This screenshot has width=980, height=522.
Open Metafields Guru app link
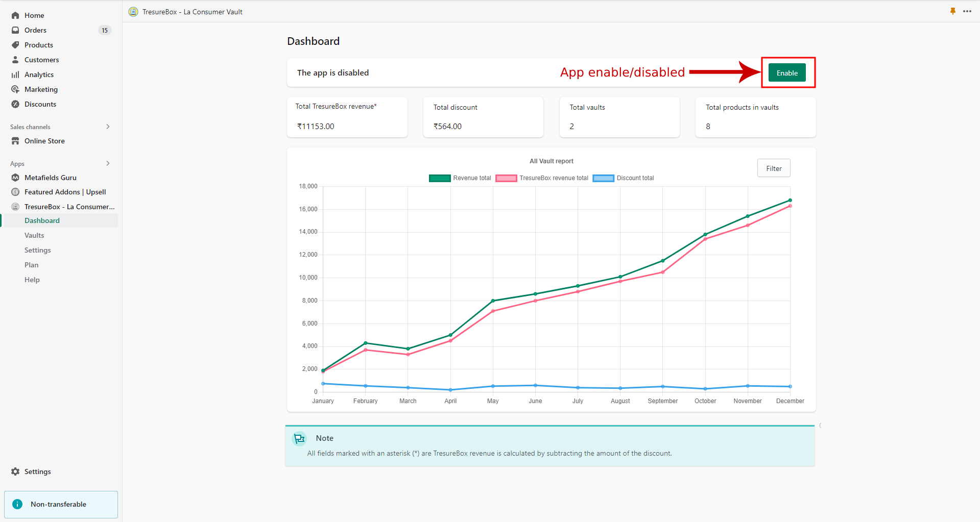tap(51, 178)
